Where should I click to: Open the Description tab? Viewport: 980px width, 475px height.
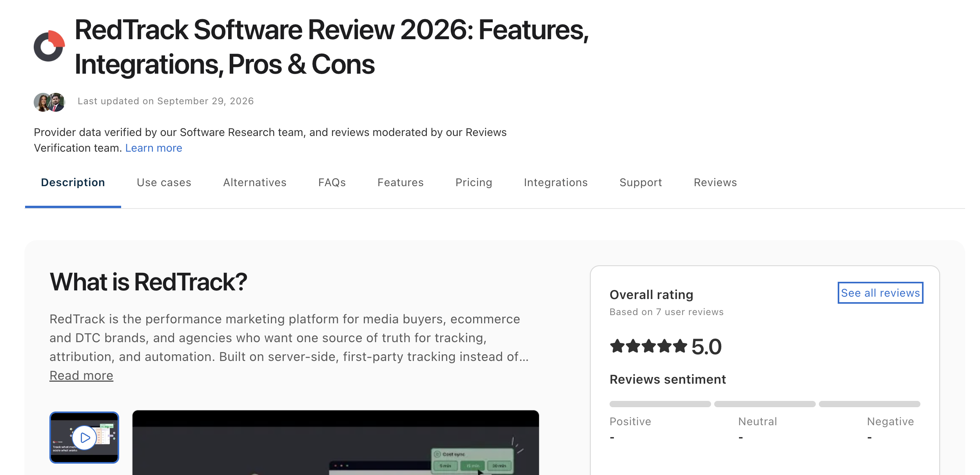(x=73, y=183)
